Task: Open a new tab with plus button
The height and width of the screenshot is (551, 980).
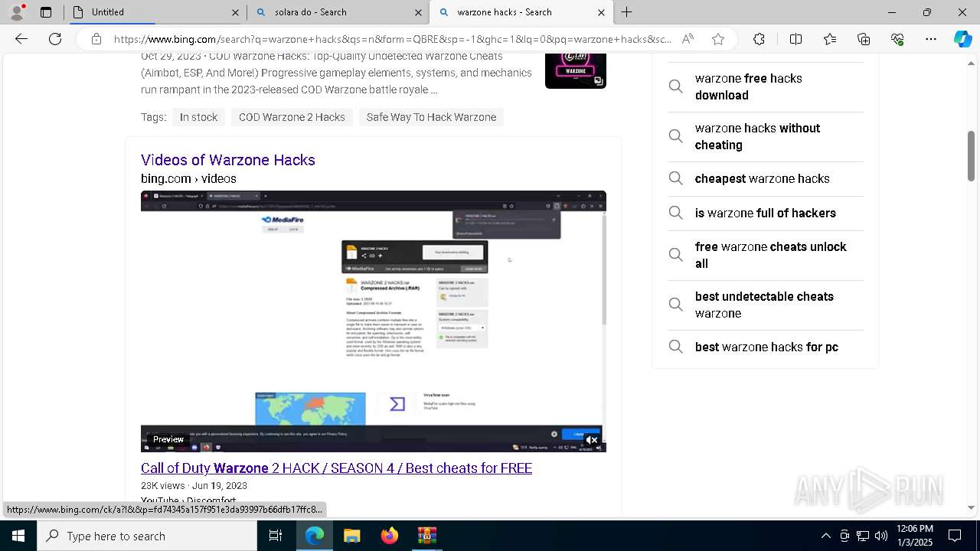Action: [626, 12]
